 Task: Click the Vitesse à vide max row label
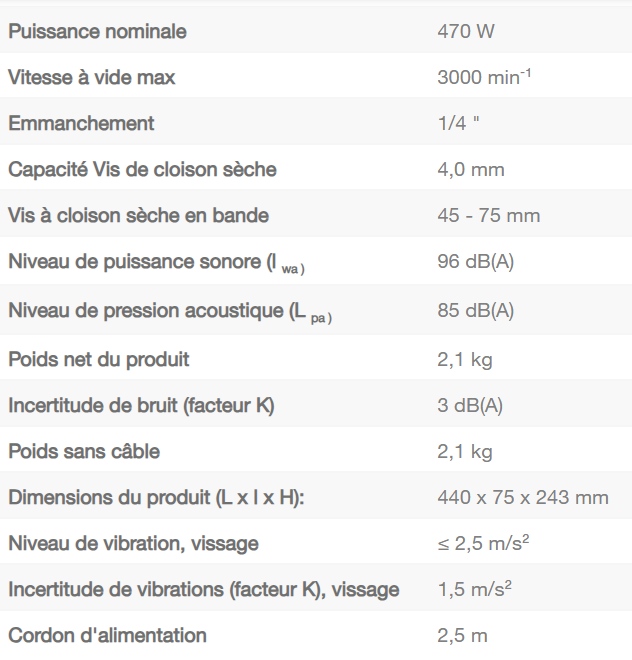point(92,77)
